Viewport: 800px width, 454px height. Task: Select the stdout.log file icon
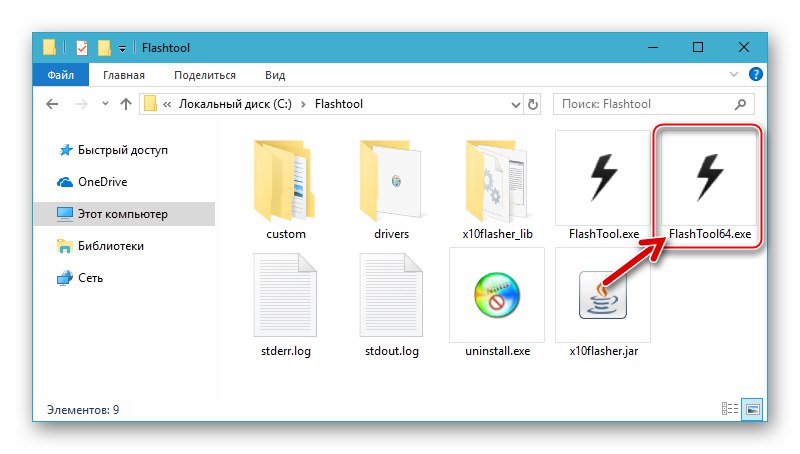[391, 295]
